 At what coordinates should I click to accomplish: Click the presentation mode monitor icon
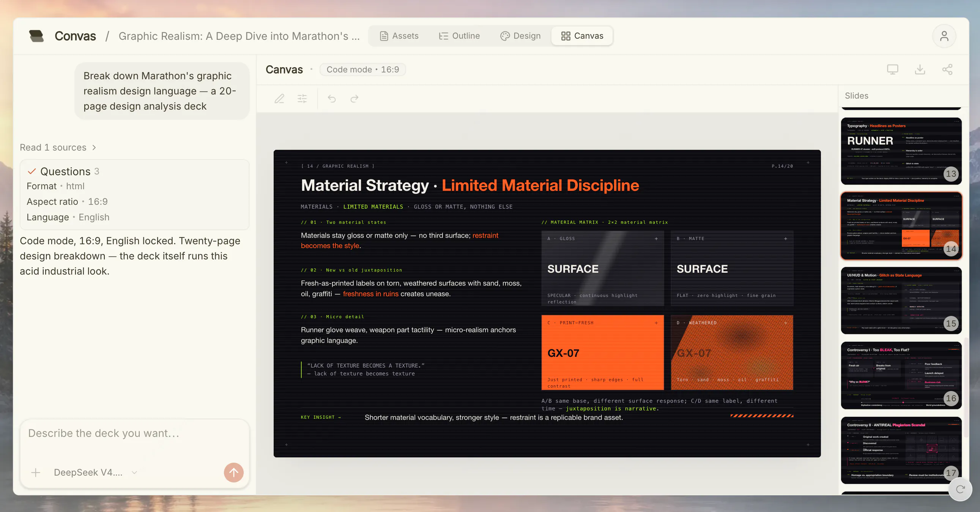click(x=892, y=69)
